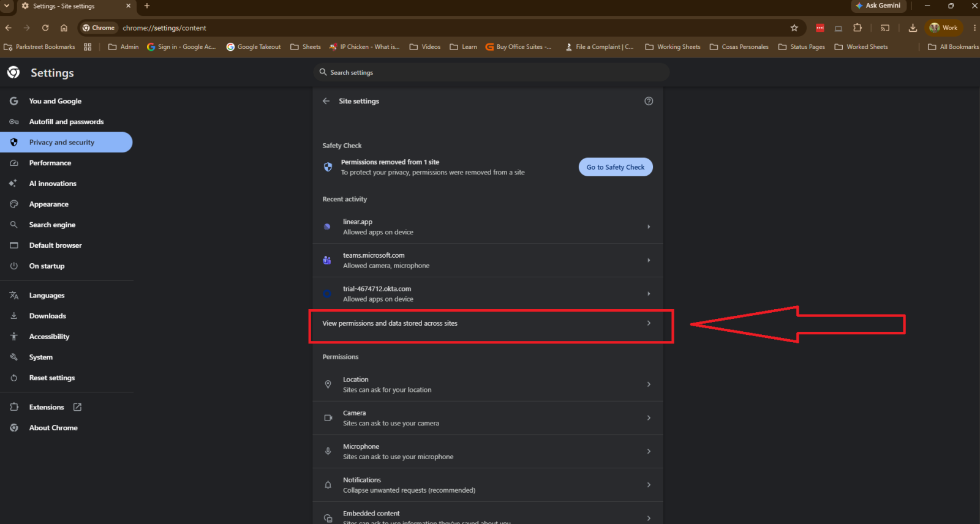This screenshot has width=980, height=524.
Task: Open View permissions and data stored across sites
Action: [x=488, y=323]
